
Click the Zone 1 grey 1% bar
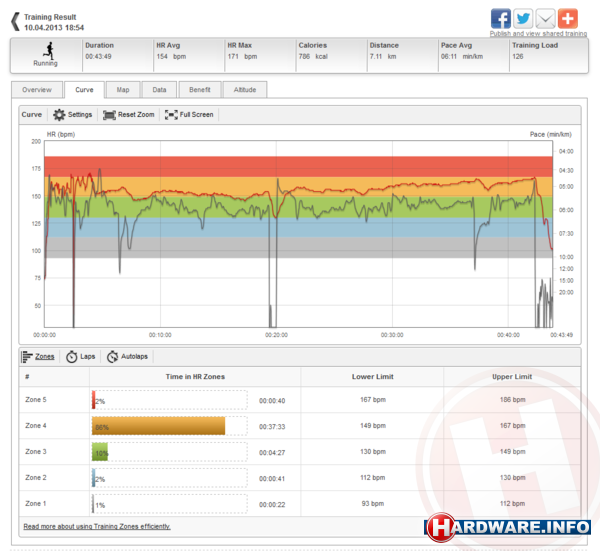coord(93,504)
